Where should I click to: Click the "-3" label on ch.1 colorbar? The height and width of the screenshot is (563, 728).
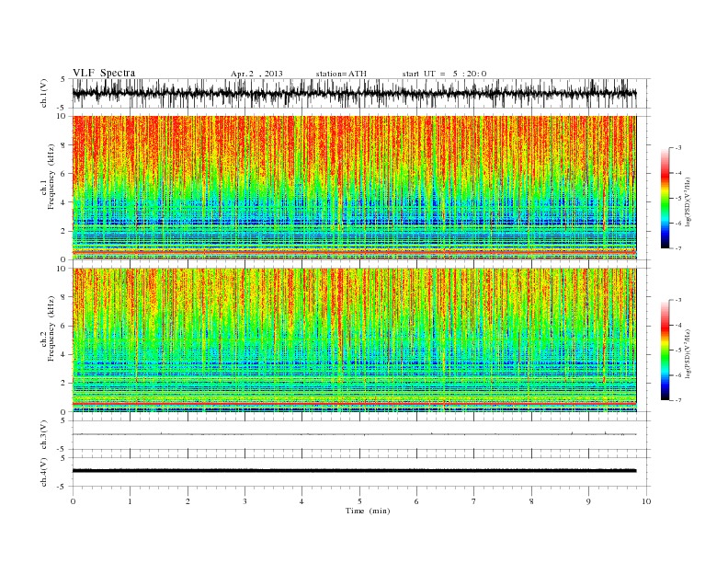[x=678, y=148]
